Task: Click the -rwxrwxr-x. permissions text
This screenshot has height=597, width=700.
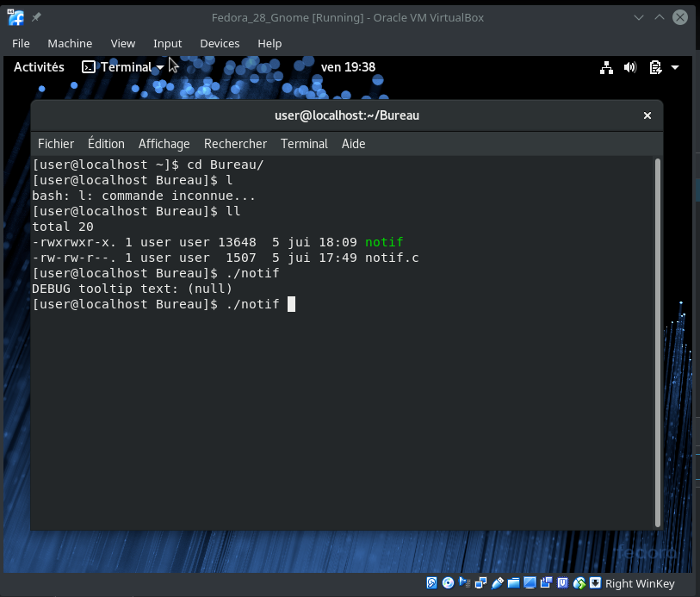Action: pyautogui.click(x=74, y=242)
